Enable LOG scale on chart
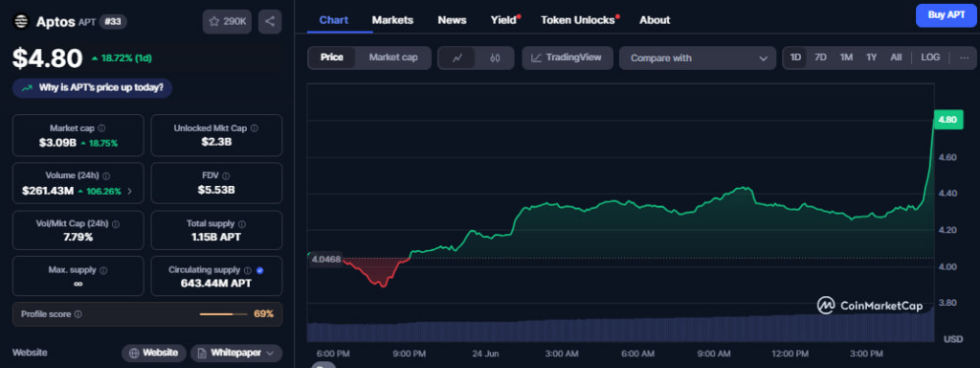Screen dimensions: 980x368 coord(930,57)
